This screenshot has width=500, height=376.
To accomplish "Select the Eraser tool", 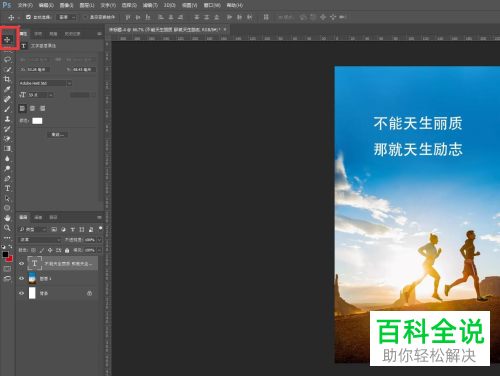I will tap(7, 139).
